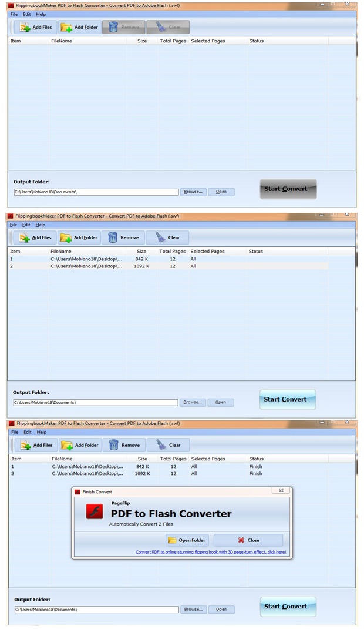Click Browse... in the middle window
Viewport: 364px width, 629px height.
tap(193, 402)
